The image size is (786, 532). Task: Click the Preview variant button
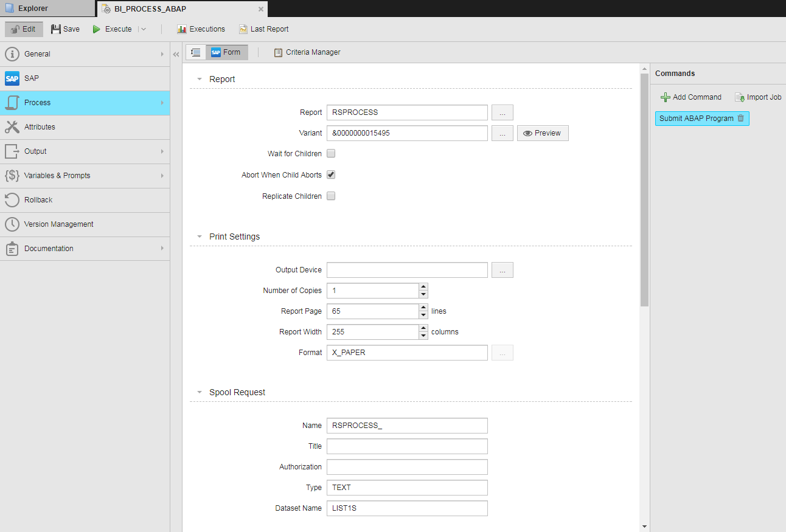[x=543, y=133]
